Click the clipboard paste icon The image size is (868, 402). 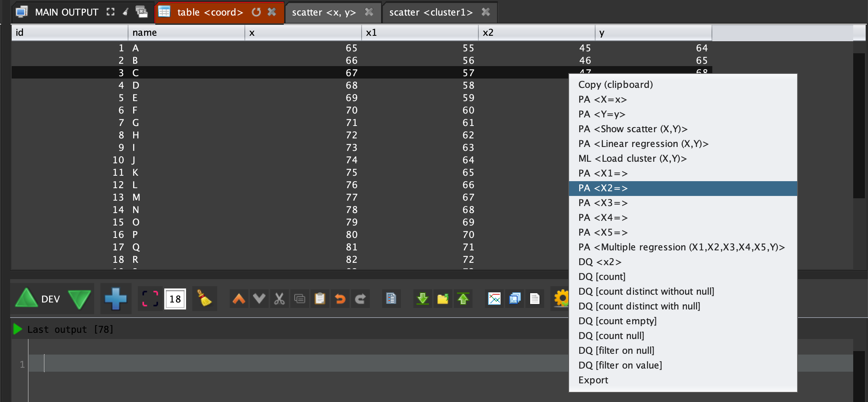tap(320, 299)
